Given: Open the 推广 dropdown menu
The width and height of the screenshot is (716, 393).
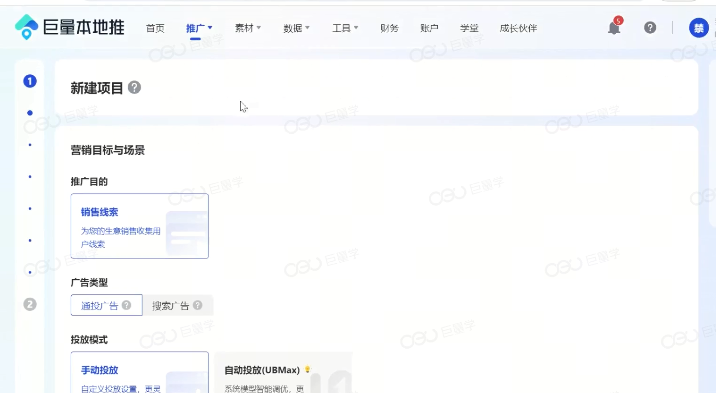Looking at the screenshot, I should 199,28.
